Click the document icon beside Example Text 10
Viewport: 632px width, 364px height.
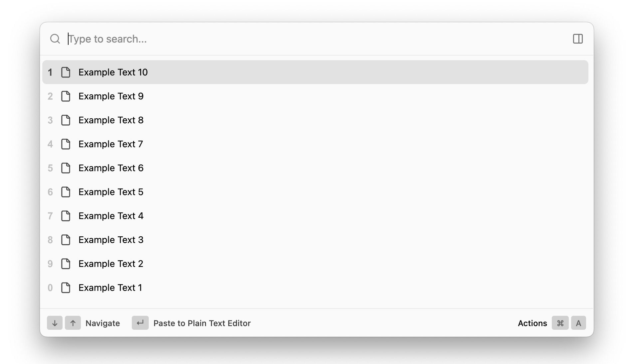click(x=66, y=72)
